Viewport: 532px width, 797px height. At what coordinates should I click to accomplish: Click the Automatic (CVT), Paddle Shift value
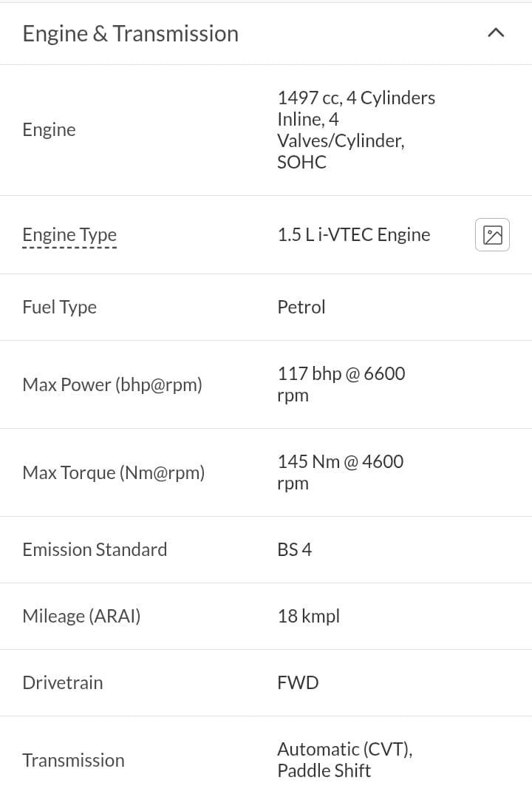pyautogui.click(x=344, y=760)
